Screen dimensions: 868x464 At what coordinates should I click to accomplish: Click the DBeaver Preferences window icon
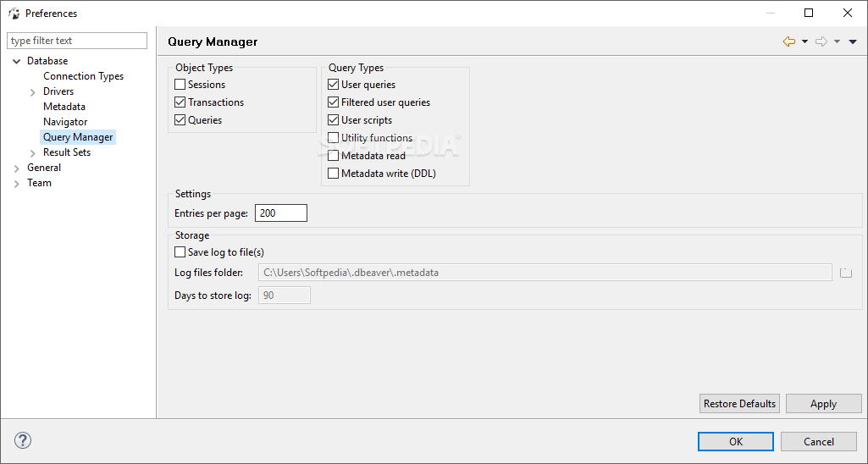click(x=14, y=14)
